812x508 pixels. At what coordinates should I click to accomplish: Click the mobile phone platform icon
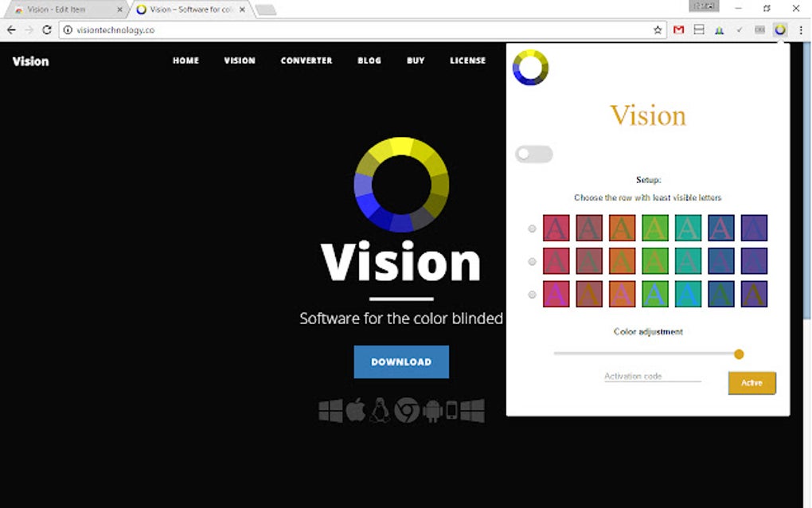click(x=451, y=410)
